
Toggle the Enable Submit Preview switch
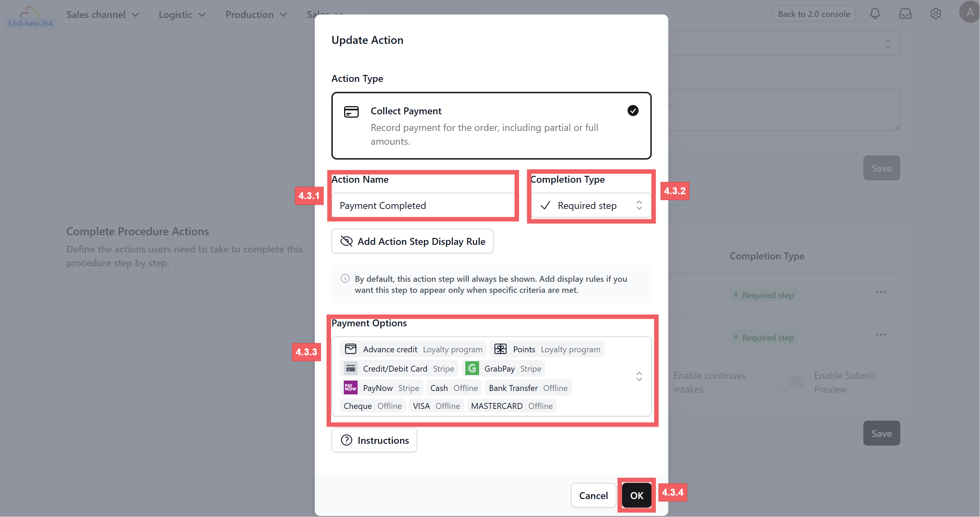click(791, 382)
